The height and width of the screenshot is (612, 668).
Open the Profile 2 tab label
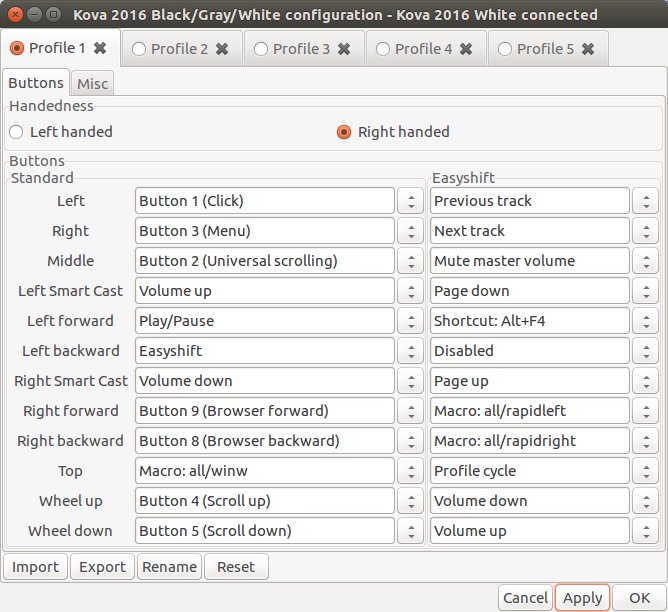pos(179,49)
